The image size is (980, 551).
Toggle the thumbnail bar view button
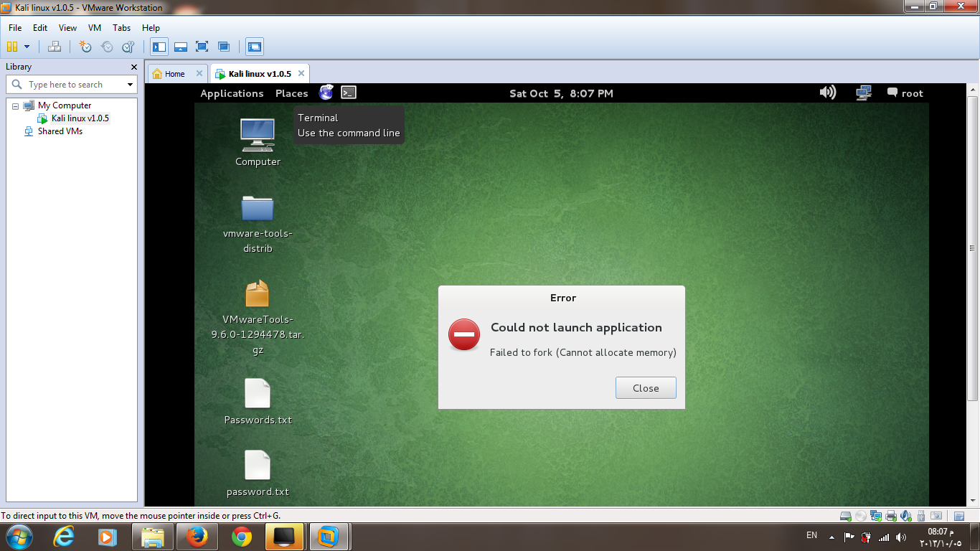click(x=181, y=47)
